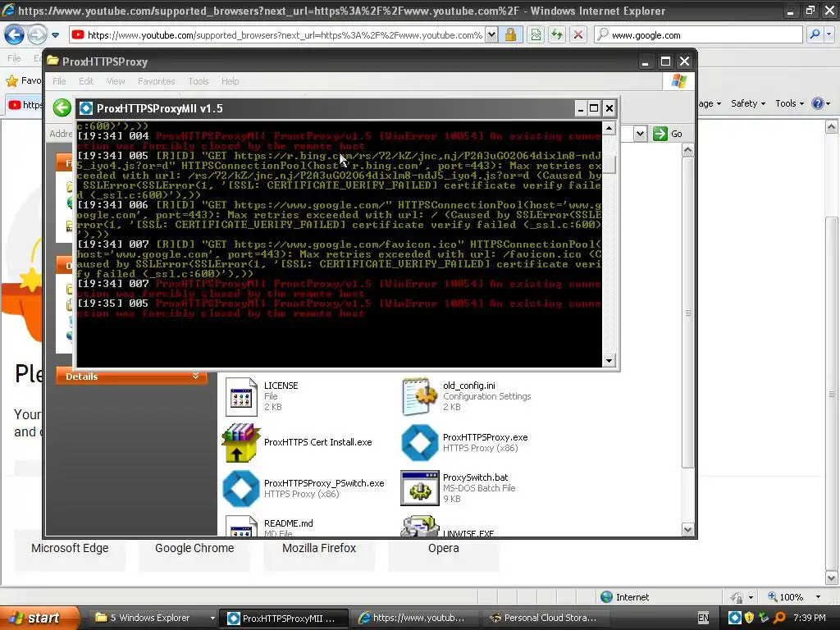Click the Windows Start button
The image size is (840, 630).
(x=39, y=618)
